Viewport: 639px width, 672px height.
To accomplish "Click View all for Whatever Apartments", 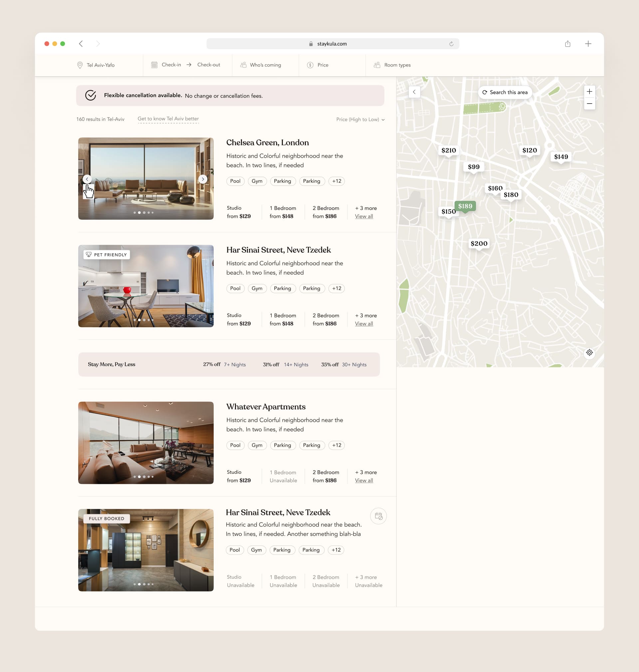I will click(364, 480).
